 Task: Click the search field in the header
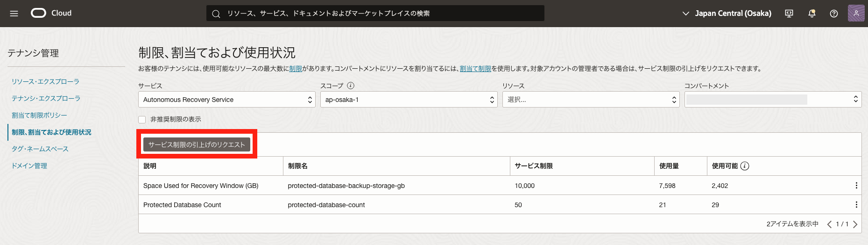click(375, 14)
